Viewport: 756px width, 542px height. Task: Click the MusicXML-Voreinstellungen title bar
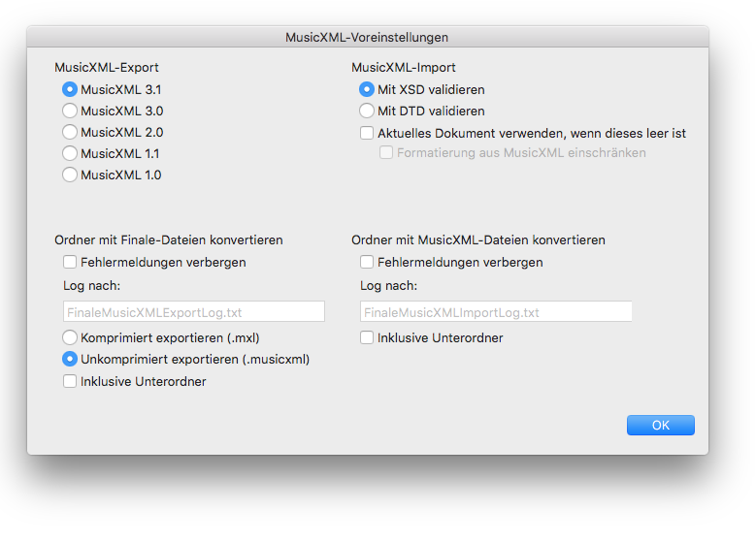pos(368,37)
